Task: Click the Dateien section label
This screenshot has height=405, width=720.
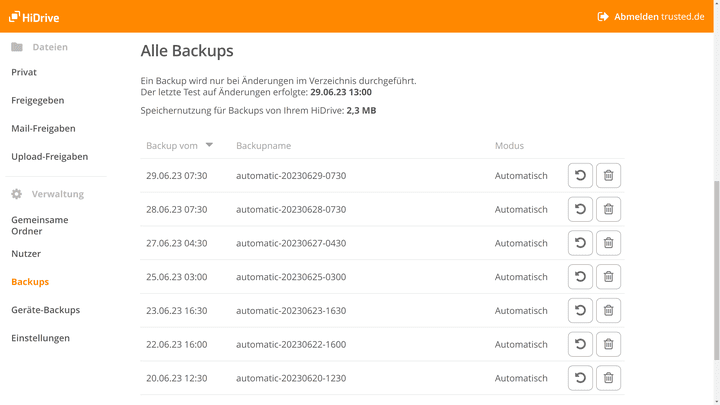Action: click(50, 47)
